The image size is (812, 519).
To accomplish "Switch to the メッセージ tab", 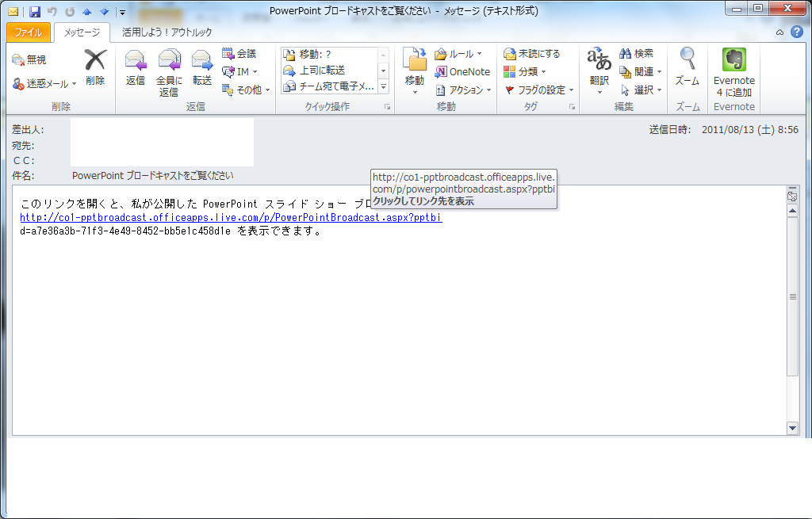I will (x=82, y=32).
